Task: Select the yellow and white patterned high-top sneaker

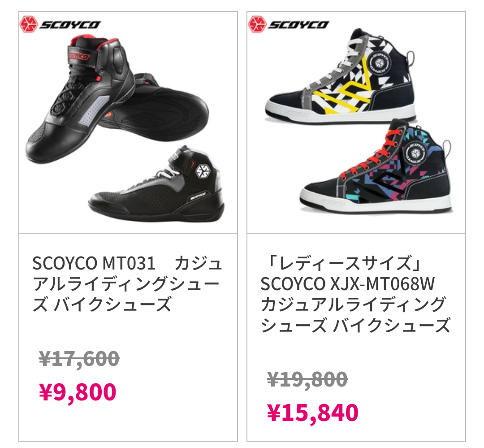Action: pos(341,76)
